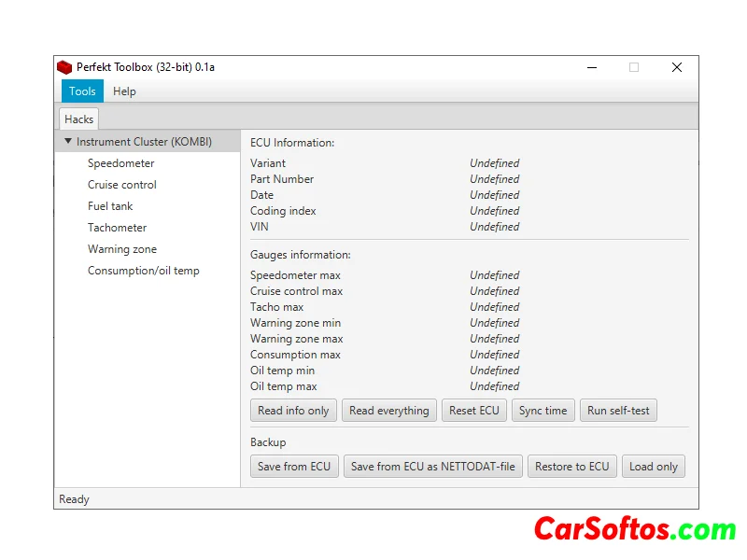Select Consumption/oil temp entry
747x560 pixels.
143,271
